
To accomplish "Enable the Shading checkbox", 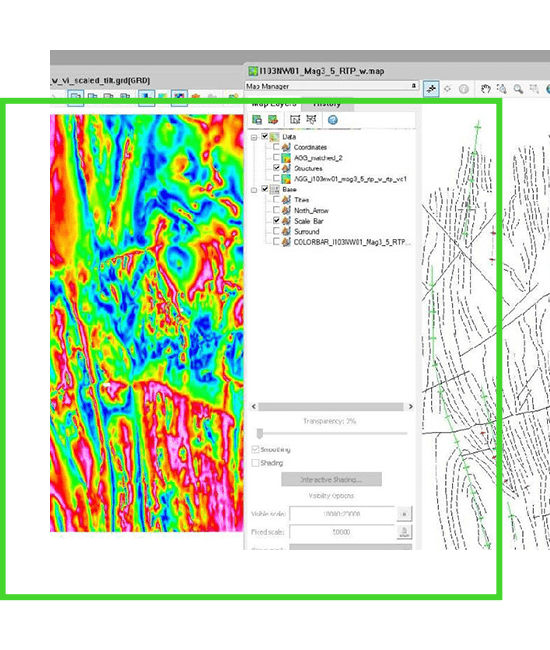I will pos(255,463).
